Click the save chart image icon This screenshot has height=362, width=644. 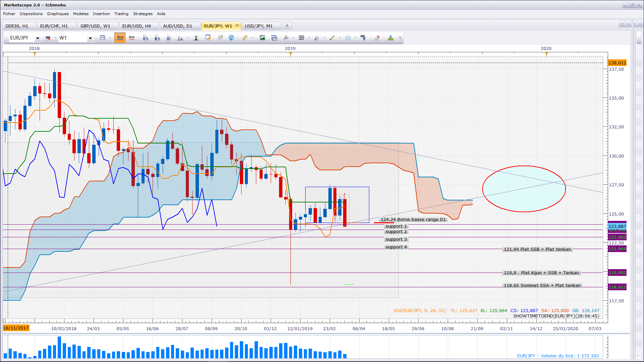[262, 38]
